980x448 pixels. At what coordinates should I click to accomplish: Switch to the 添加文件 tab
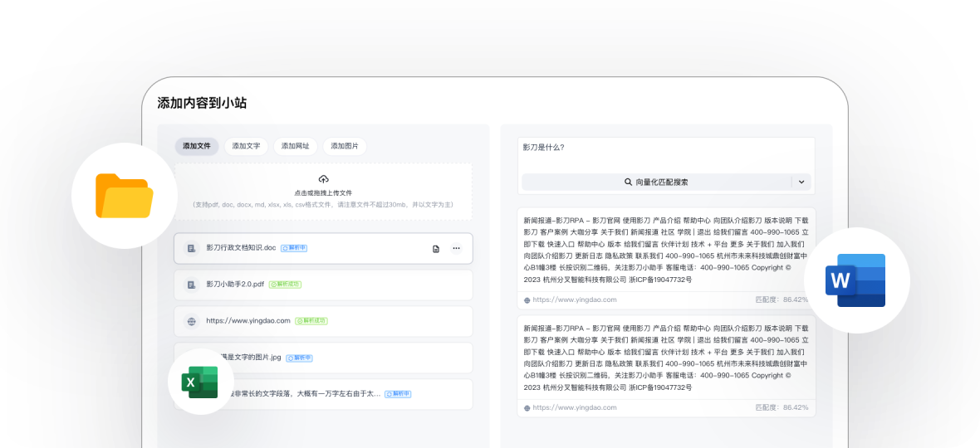[x=197, y=146]
